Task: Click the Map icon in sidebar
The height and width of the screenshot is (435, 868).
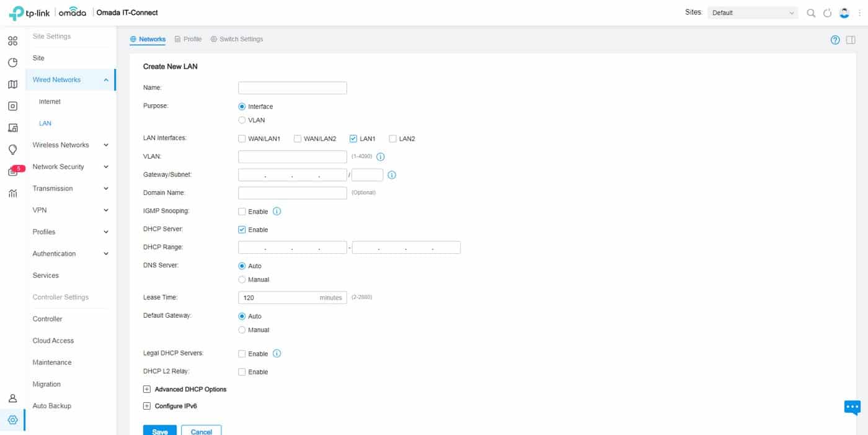Action: coord(12,84)
